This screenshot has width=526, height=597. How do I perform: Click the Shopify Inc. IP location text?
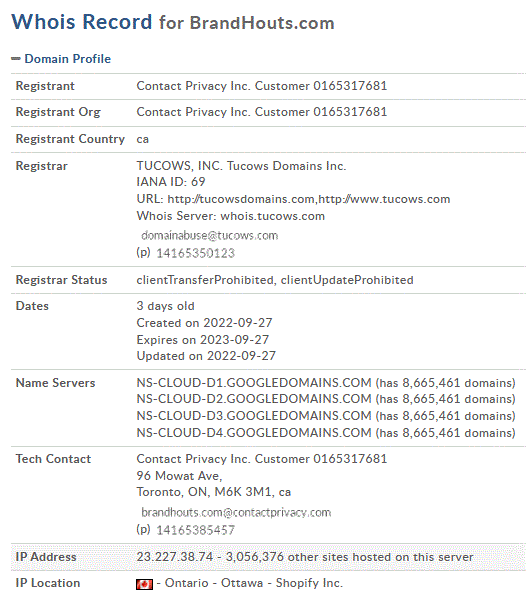click(309, 583)
